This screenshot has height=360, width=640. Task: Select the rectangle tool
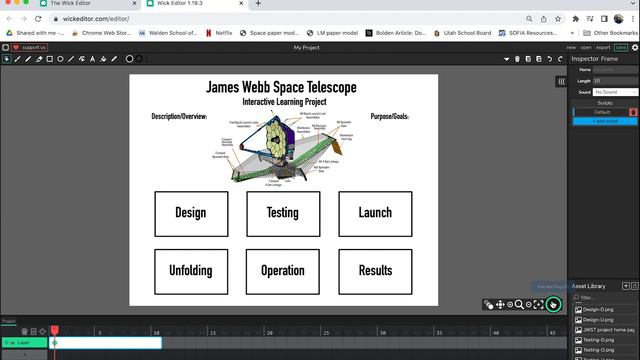(x=49, y=59)
